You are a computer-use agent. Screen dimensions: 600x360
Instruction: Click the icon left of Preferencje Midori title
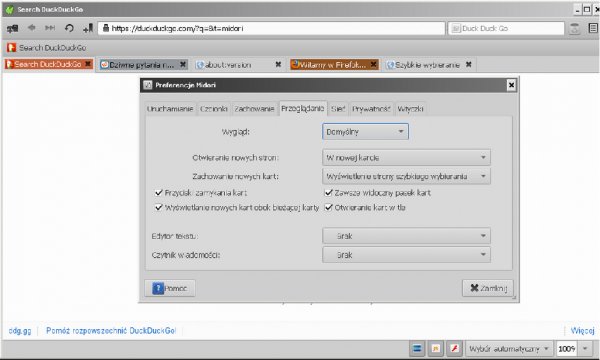(148, 85)
